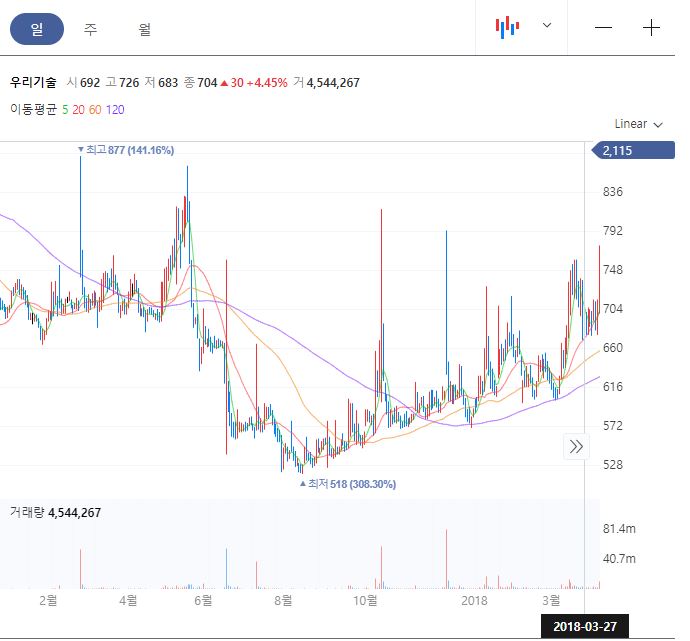Click the 우리기술 stock name
This screenshot has height=641, width=690.
(x=33, y=82)
